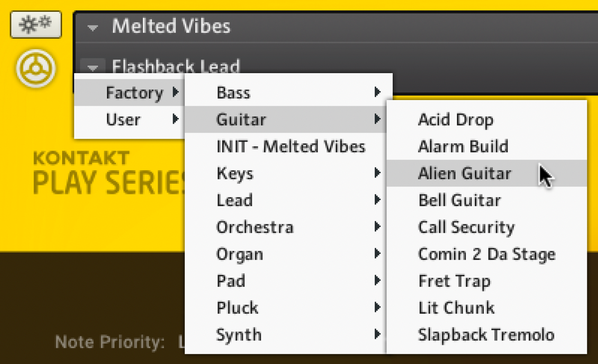Open the Organ category submenu

click(x=240, y=254)
